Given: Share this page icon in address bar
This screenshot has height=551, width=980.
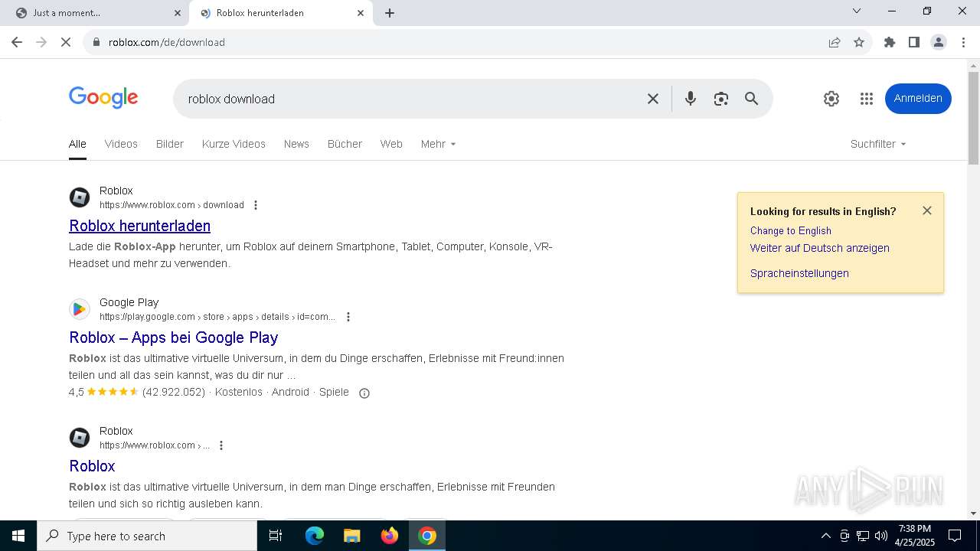Looking at the screenshot, I should pyautogui.click(x=835, y=42).
